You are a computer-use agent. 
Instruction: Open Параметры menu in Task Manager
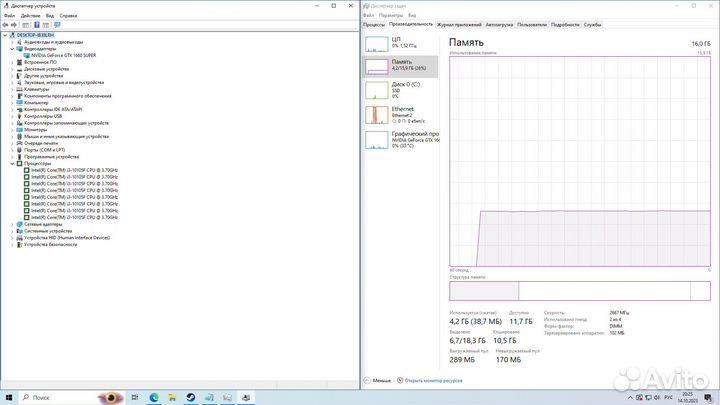391,15
